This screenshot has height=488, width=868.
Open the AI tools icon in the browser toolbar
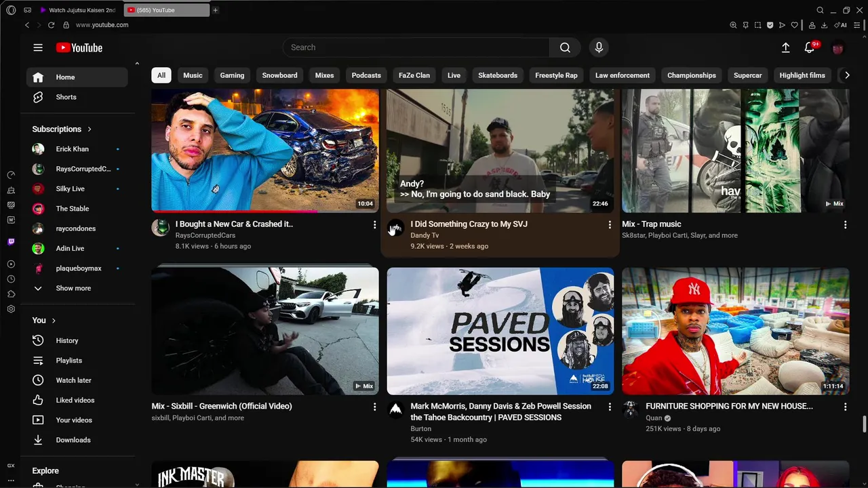click(841, 25)
